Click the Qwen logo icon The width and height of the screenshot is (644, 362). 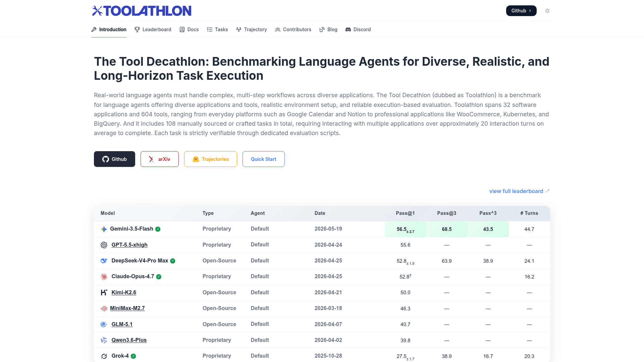[104, 340]
